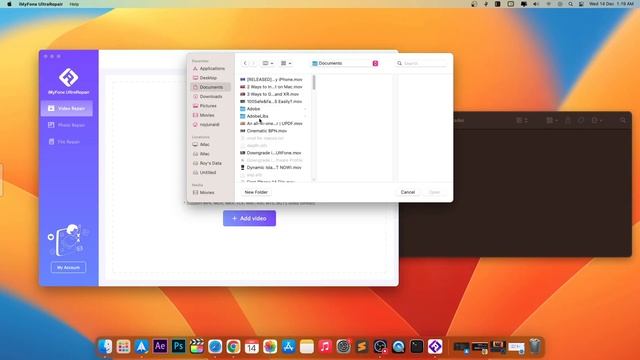Launch Final Cut Pro from the Dock

point(197,347)
